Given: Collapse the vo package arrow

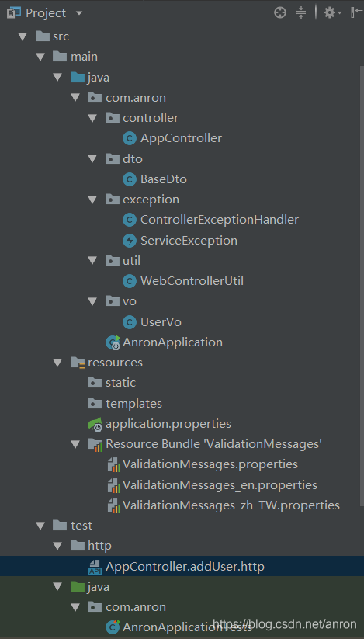Looking at the screenshot, I should coord(93,301).
